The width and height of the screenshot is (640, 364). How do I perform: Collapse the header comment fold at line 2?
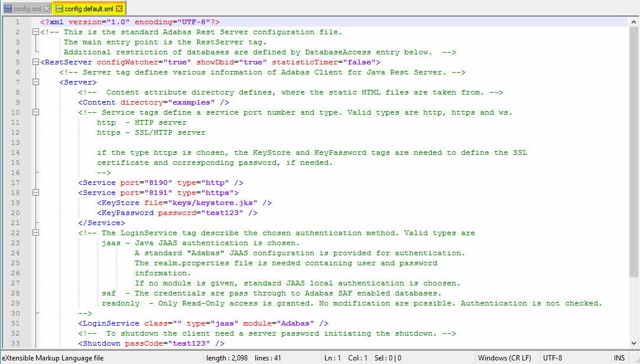(37, 31)
